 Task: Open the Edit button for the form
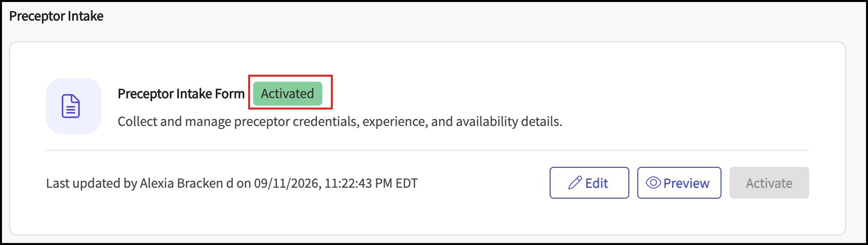point(589,183)
